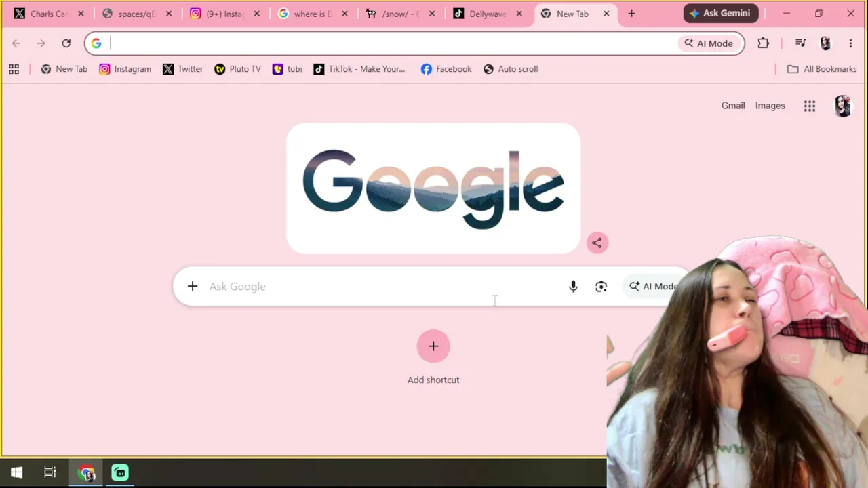Open the Google account avatar on page
868x488 pixels.
[843, 106]
